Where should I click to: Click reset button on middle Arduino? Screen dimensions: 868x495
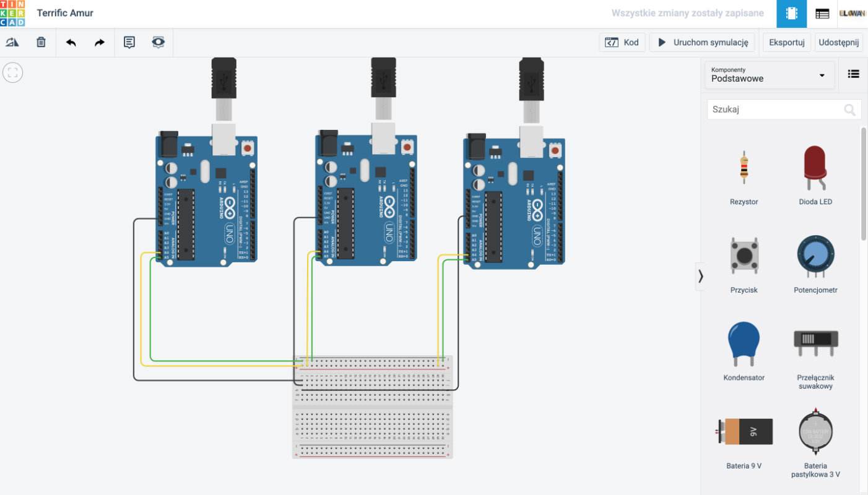pos(407,147)
